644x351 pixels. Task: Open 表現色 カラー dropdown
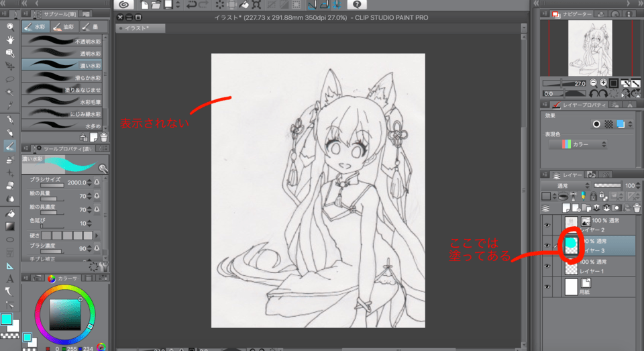(578, 144)
